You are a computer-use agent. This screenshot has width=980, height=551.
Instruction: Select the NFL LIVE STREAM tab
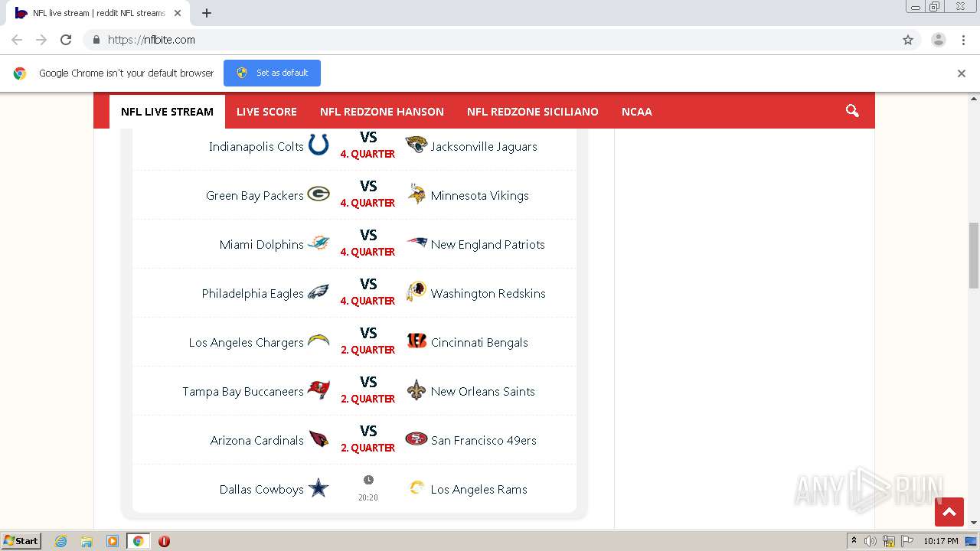pyautogui.click(x=167, y=112)
